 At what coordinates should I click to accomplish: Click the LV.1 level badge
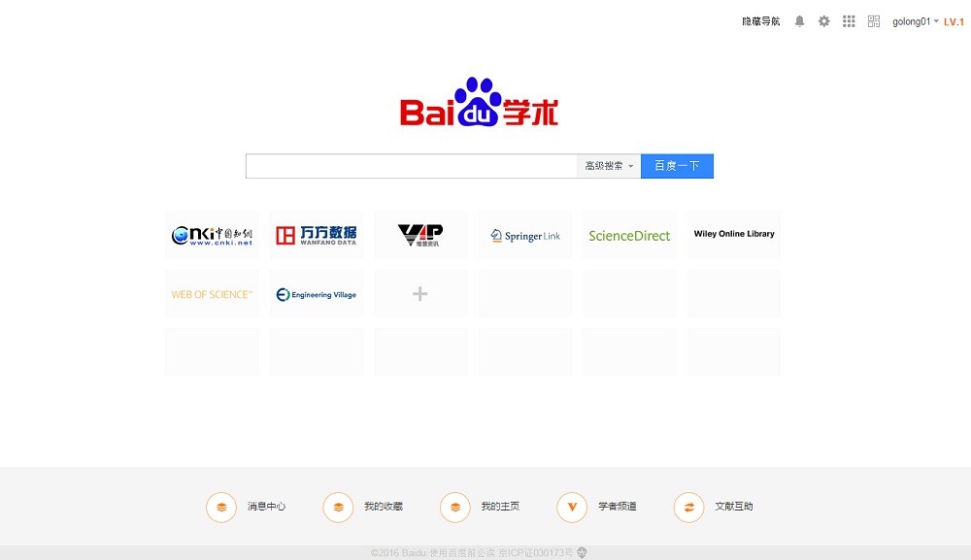coord(954,21)
